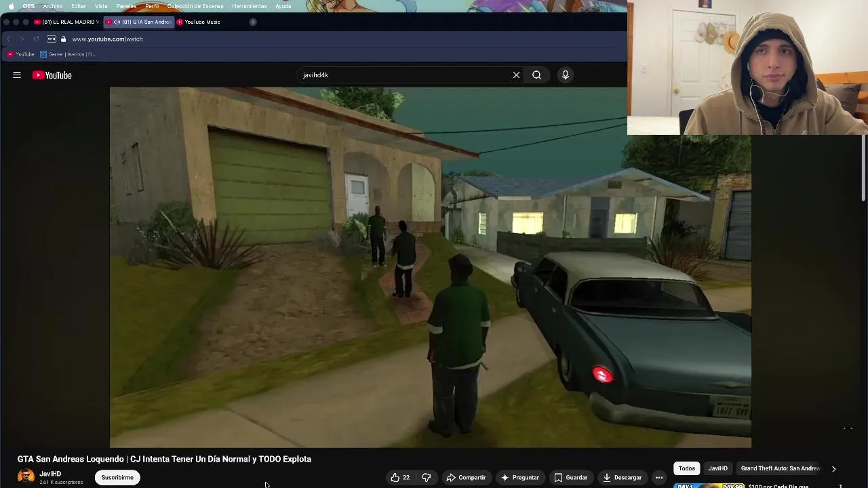Open the Ayuda menu
The image size is (868, 488).
pyautogui.click(x=283, y=6)
